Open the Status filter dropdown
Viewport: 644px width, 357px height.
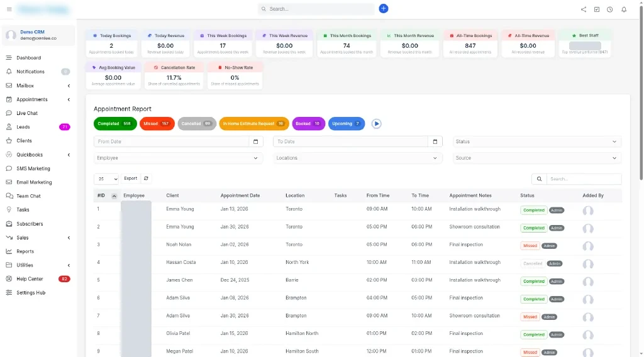(x=537, y=141)
